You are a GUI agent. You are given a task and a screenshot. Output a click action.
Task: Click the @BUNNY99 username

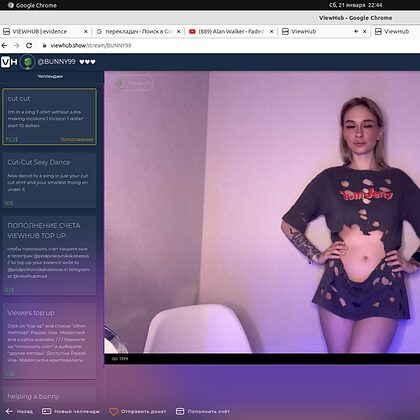[56, 62]
